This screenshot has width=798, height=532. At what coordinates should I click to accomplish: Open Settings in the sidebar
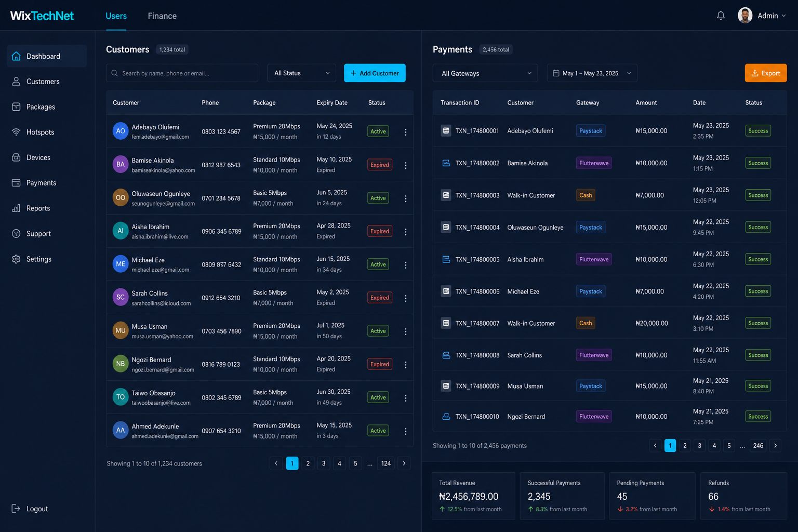point(47,259)
